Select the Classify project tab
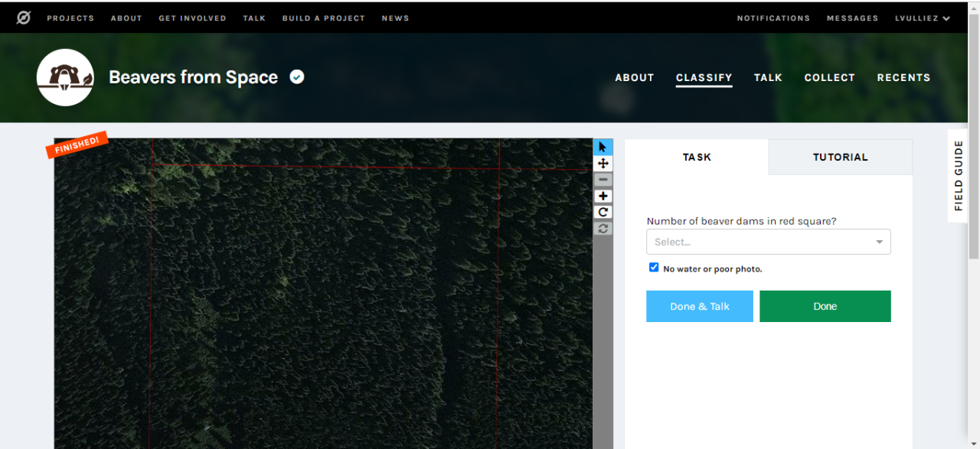Viewport: 980px width, 449px height. pyautogui.click(x=704, y=77)
